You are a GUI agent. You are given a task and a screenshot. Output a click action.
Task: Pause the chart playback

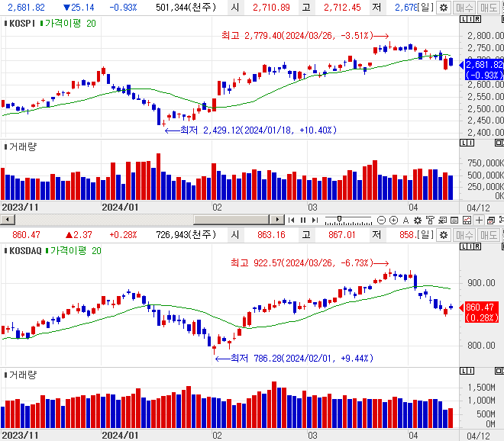tap(303, 220)
